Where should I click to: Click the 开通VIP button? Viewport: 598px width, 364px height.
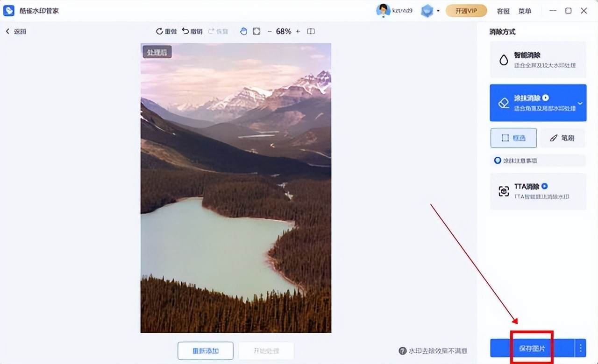tap(466, 11)
